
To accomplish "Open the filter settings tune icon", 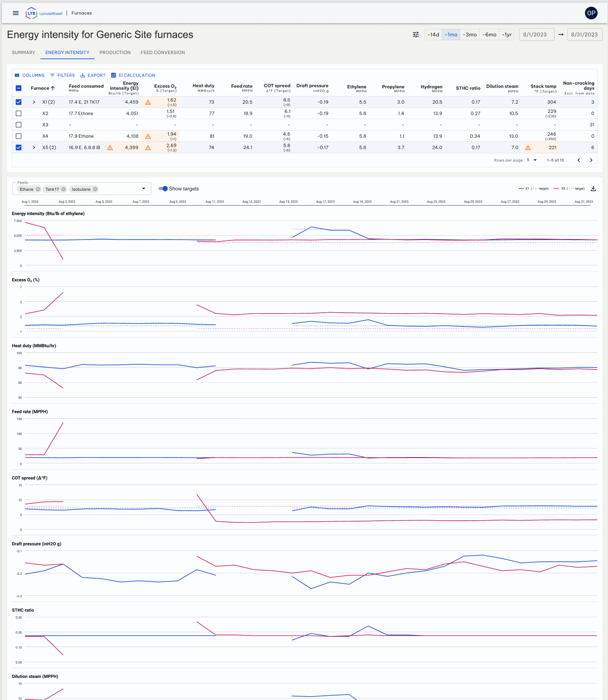I will [416, 34].
